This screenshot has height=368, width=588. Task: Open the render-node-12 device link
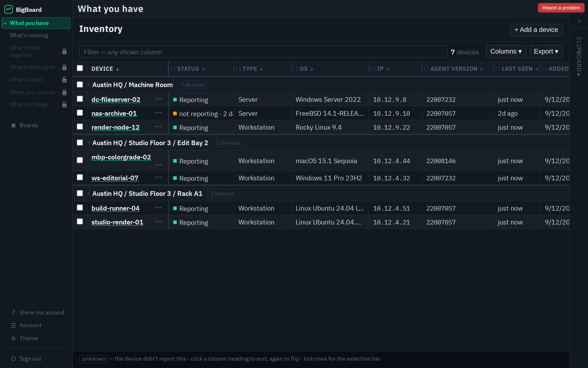pos(115,127)
